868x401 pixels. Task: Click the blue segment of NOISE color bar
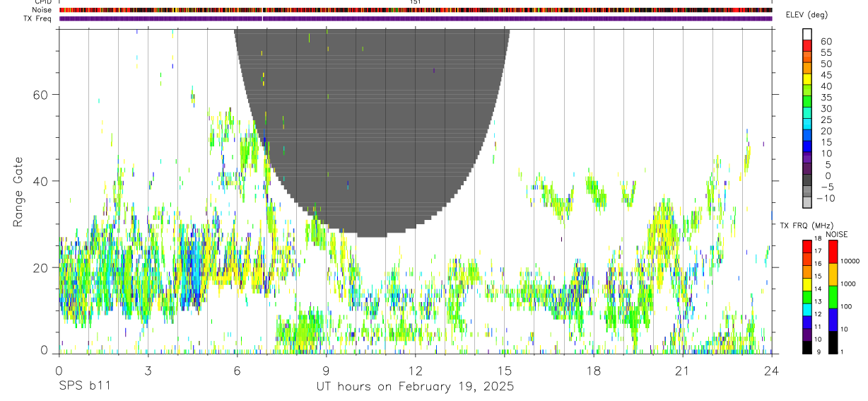click(833, 320)
